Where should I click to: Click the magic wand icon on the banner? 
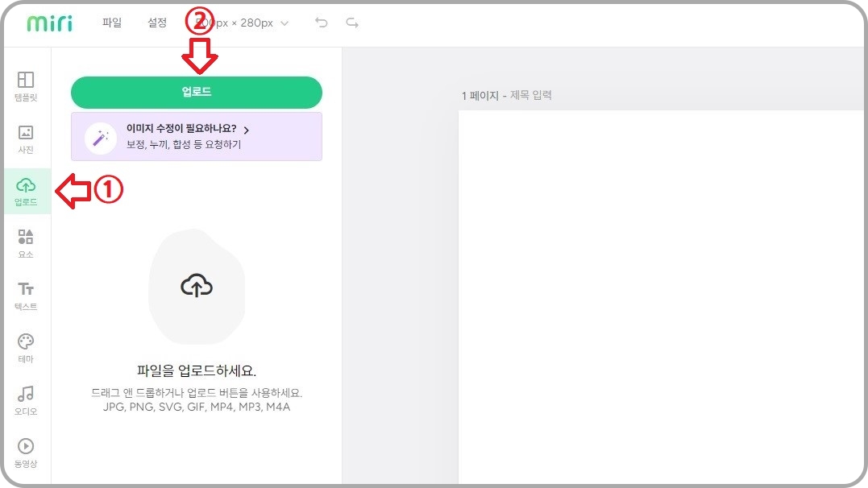99,136
